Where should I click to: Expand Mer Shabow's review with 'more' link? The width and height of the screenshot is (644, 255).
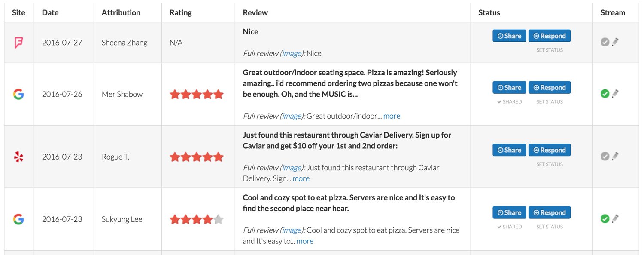(x=392, y=116)
